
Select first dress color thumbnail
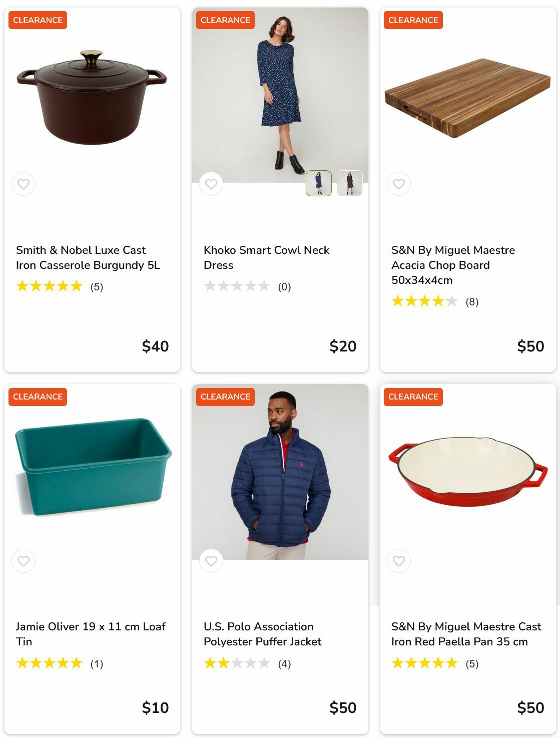pyautogui.click(x=319, y=183)
